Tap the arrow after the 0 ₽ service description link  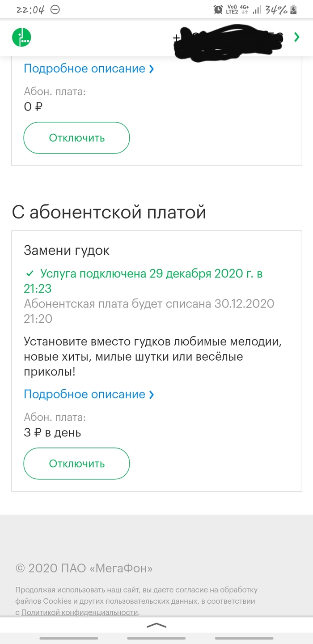point(152,69)
